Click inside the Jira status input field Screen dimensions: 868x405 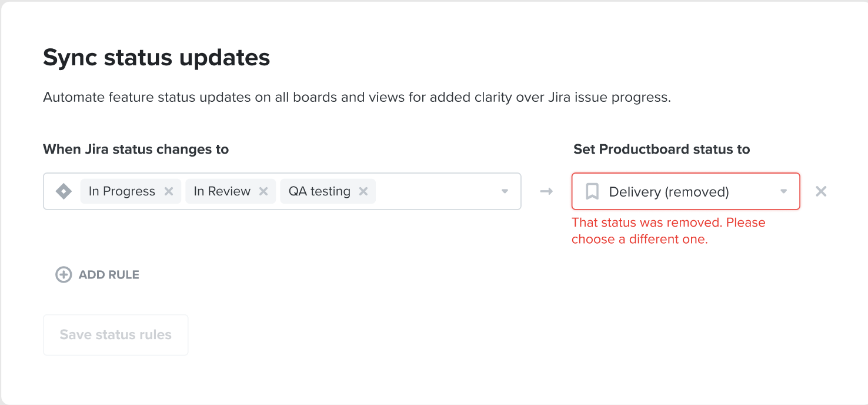coord(435,191)
